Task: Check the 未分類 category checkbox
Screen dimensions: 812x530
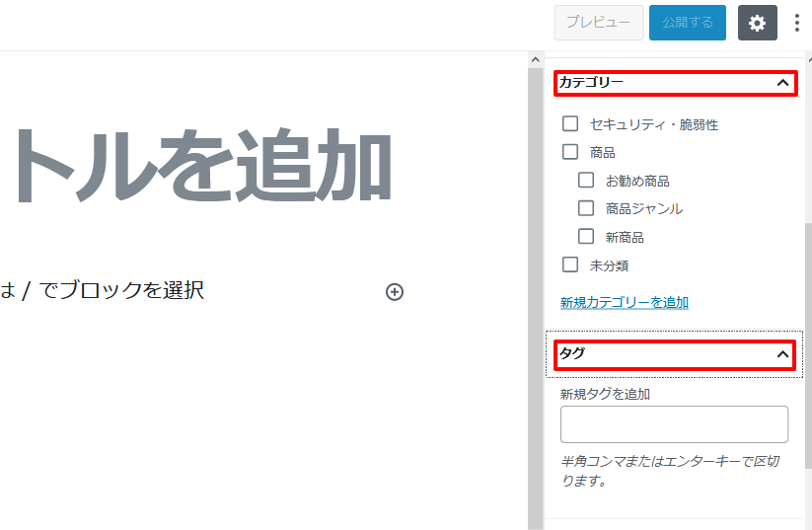Action: tap(570, 265)
